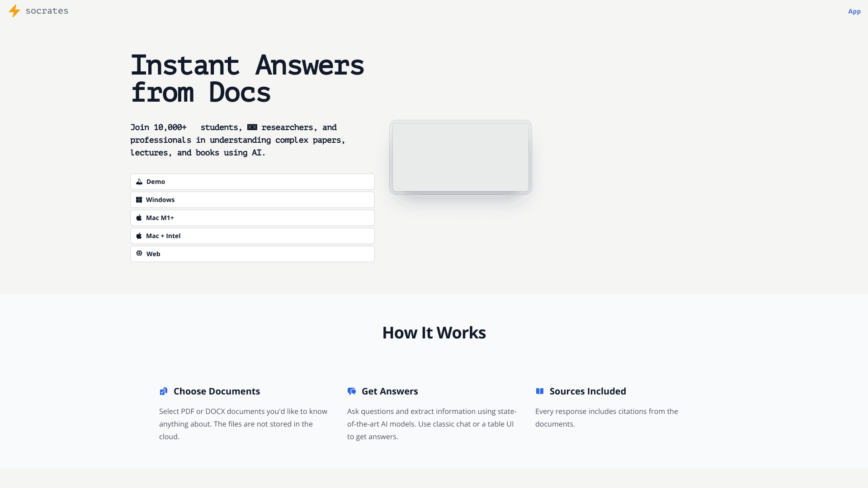Click the Apple icon beside Mac + Intel
Image resolution: width=868 pixels, height=488 pixels.
(x=139, y=235)
